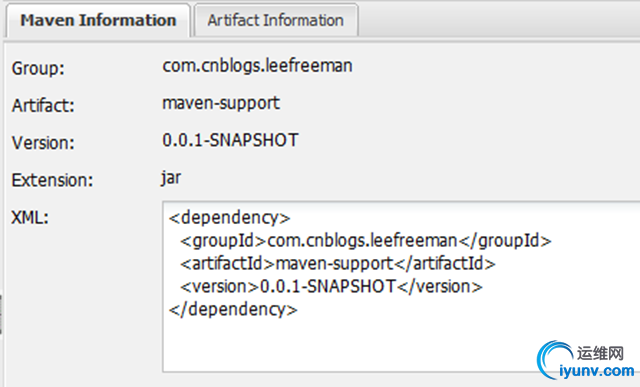Click inside the XML dependency text area

click(x=401, y=286)
